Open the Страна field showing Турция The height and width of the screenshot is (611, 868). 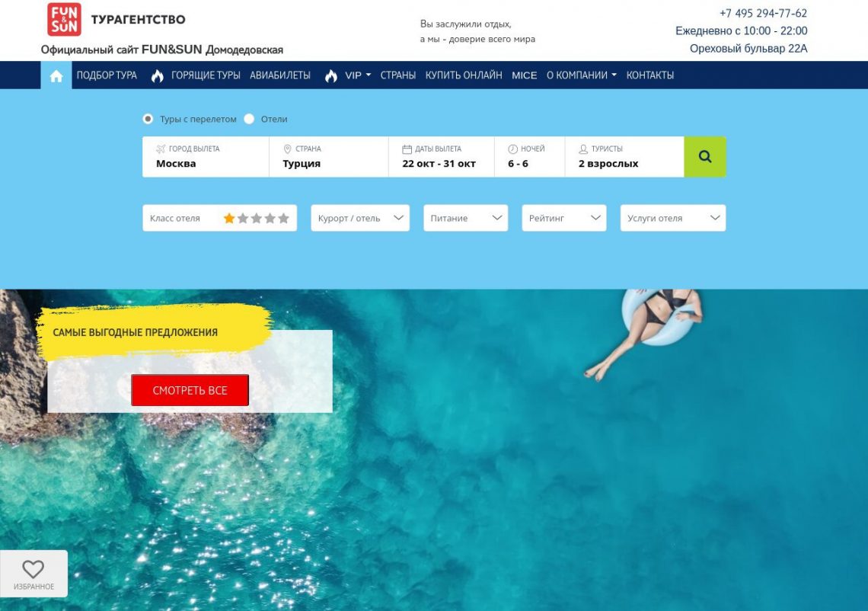click(328, 157)
